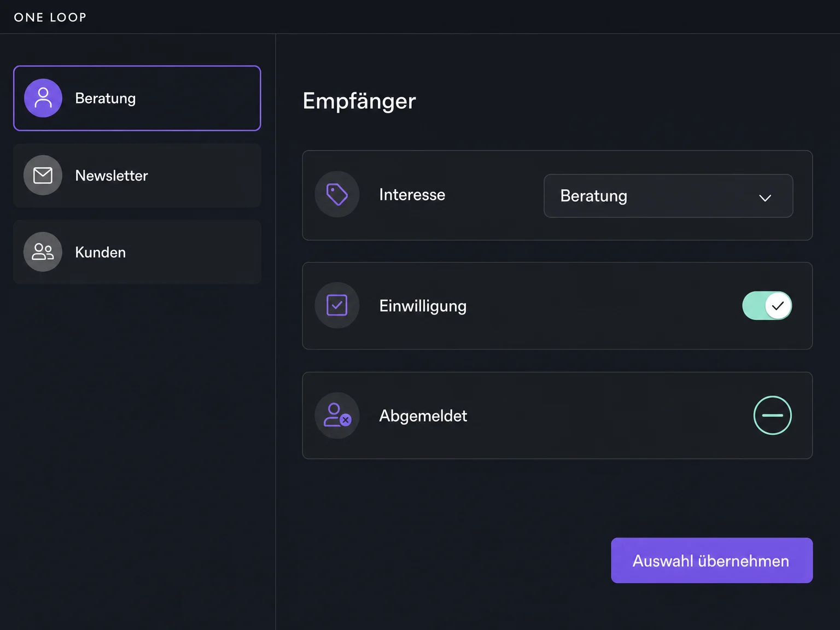Screen dimensions: 840x630
Task: Click the Abgemeldet user-removed icon
Action: (337, 416)
